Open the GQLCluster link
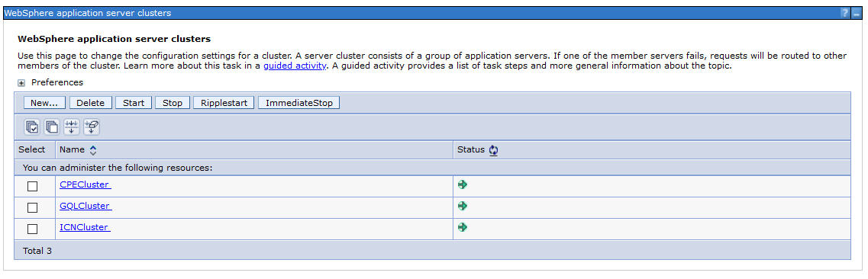The image size is (868, 279). pyautogui.click(x=86, y=206)
